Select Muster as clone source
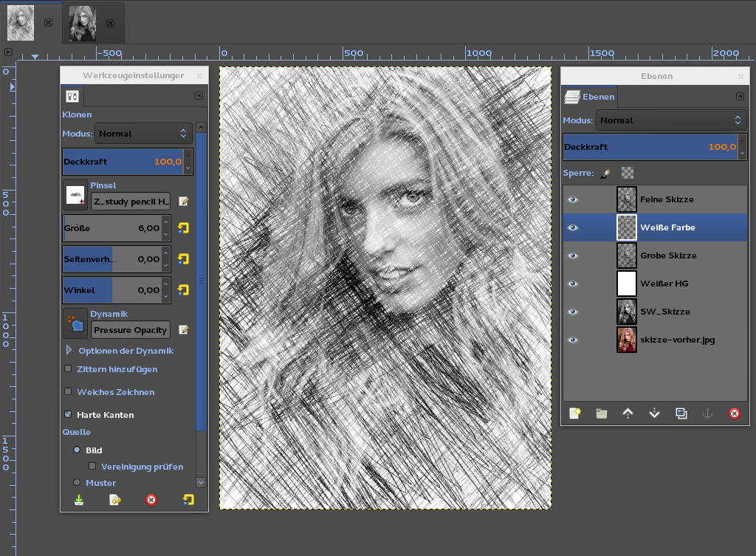Viewport: 756px width, 556px height. 77,482
